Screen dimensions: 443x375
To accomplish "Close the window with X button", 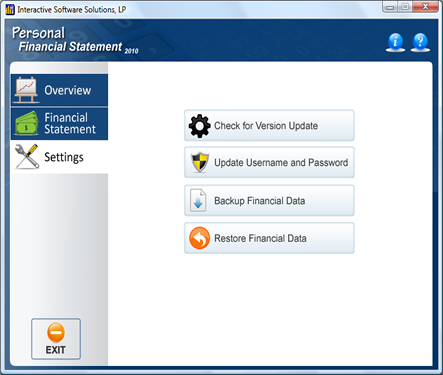I will [425, 7].
